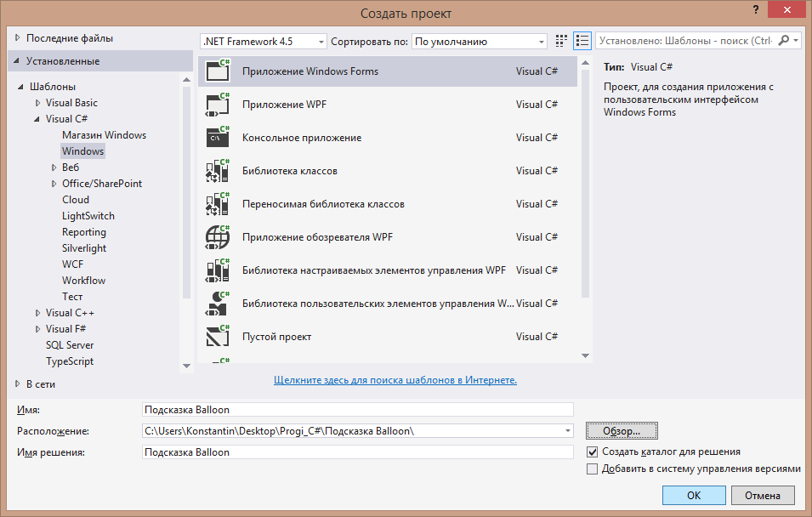Collapse the 'Шаблоны' tree node
This screenshot has width=812, height=517.
click(20, 87)
